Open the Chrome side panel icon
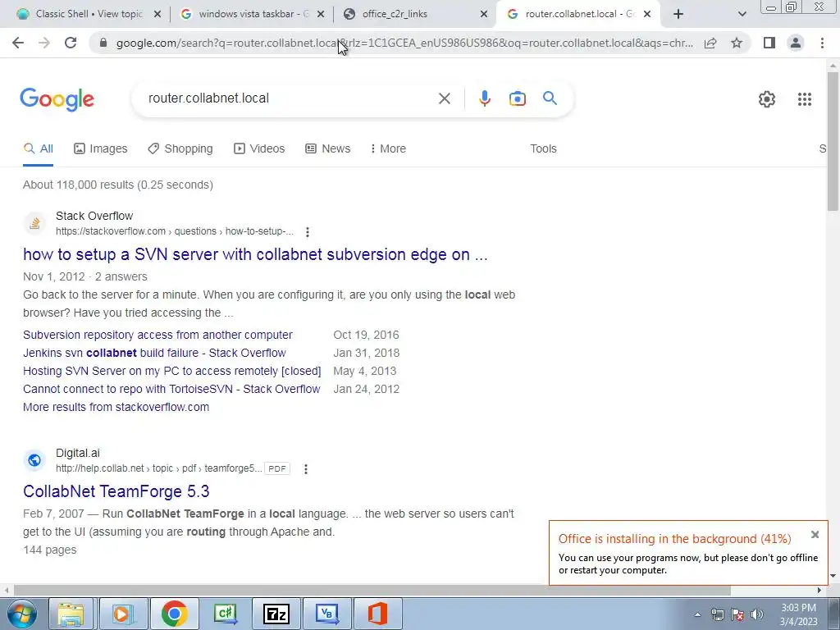This screenshot has height=630, width=840. 769,43
